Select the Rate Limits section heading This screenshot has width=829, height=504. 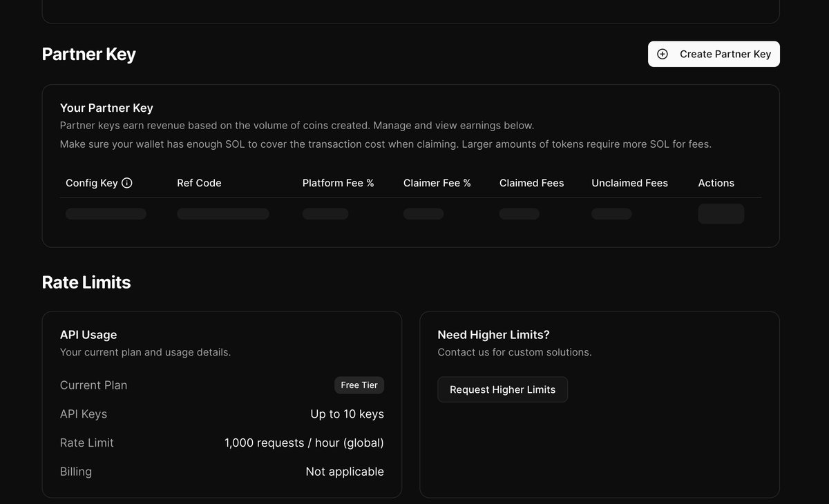pyautogui.click(x=86, y=282)
